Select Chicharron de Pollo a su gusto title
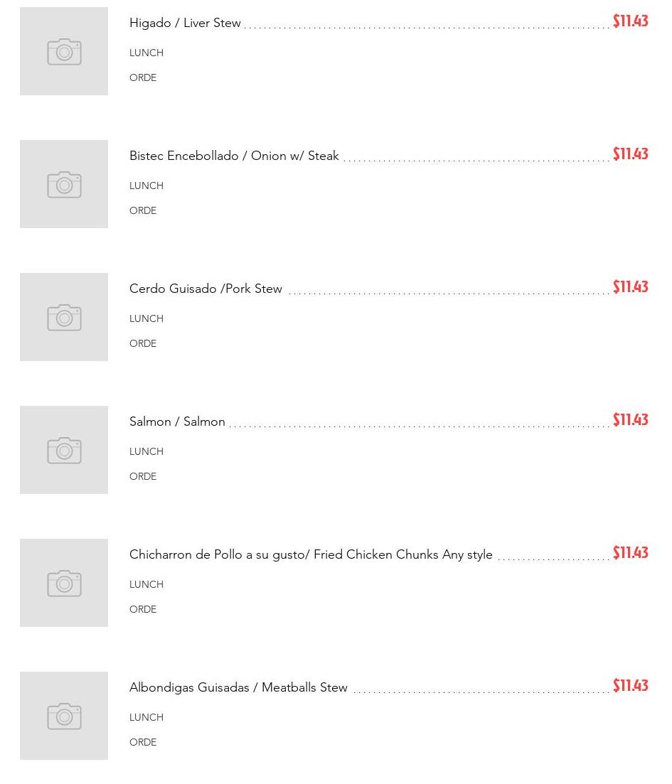This screenshot has width=672, height=784. (x=311, y=554)
